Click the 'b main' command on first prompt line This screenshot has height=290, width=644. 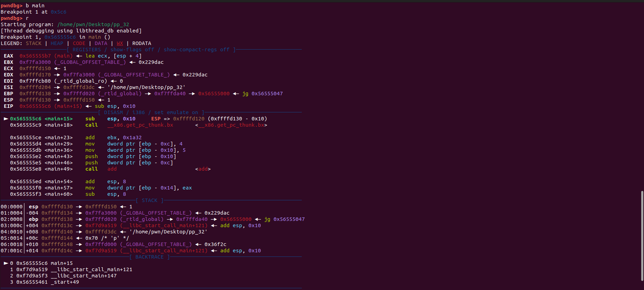pyautogui.click(x=35, y=6)
